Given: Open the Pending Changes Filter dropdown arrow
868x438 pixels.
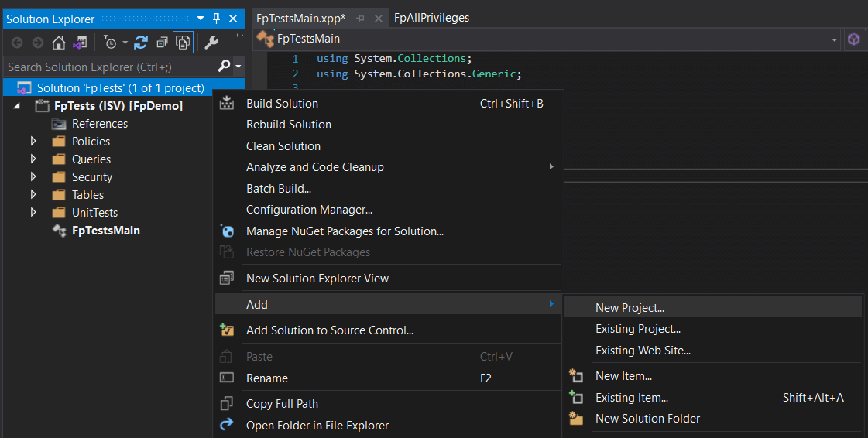Looking at the screenshot, I should pos(125,43).
